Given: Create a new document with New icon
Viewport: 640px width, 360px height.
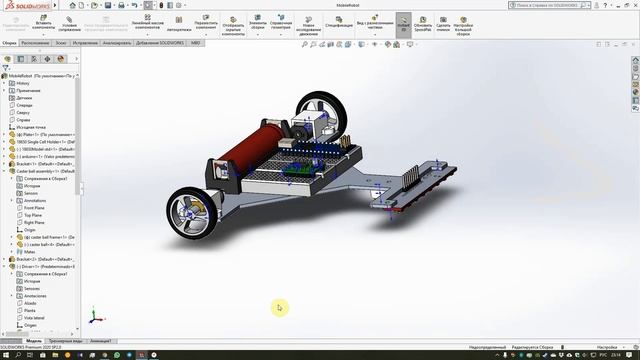Looking at the screenshot, I should (82, 5).
